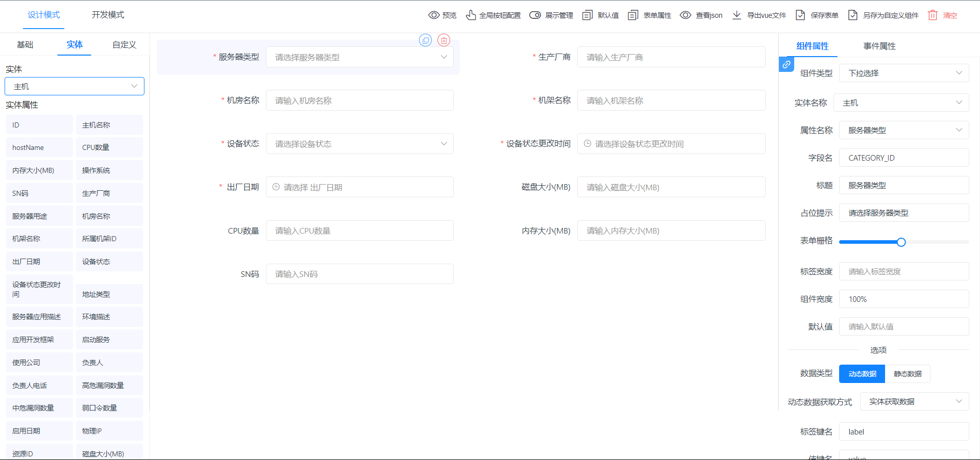
Task: Switch to 基础 tab
Action: coord(25,44)
